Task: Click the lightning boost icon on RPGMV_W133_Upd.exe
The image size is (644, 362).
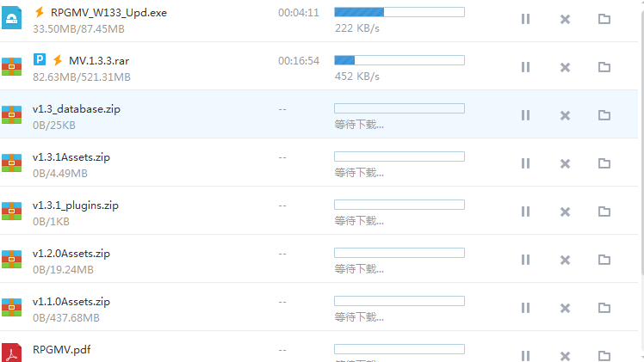Action: click(40, 12)
